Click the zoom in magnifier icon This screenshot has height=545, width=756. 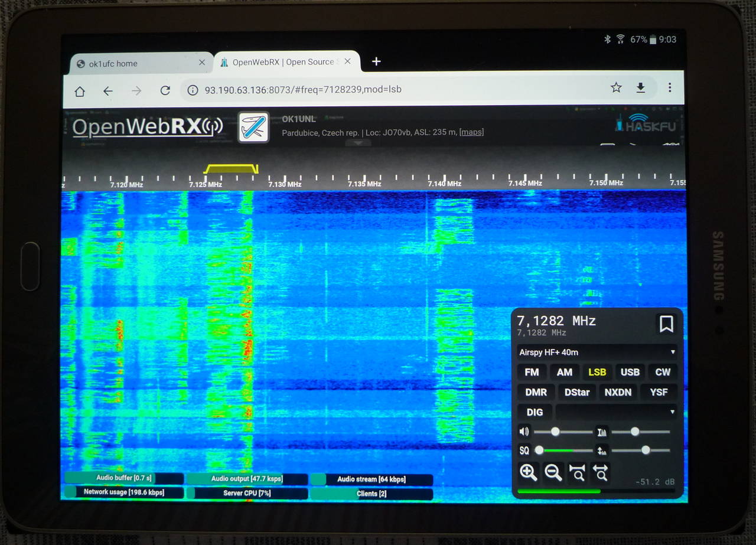(x=528, y=472)
